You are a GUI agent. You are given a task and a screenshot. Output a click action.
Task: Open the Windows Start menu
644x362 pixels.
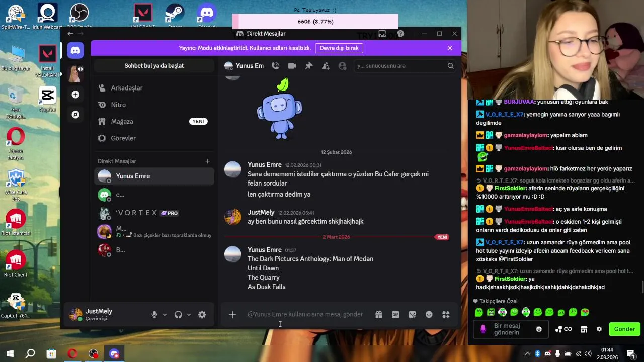(10, 354)
